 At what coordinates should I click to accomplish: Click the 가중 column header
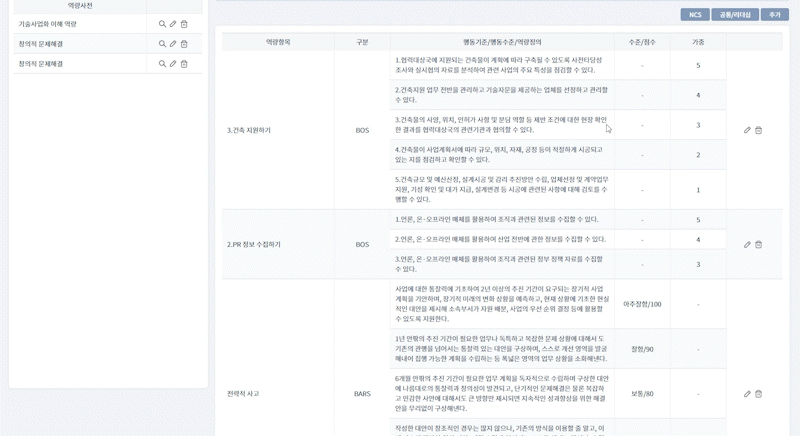point(698,42)
